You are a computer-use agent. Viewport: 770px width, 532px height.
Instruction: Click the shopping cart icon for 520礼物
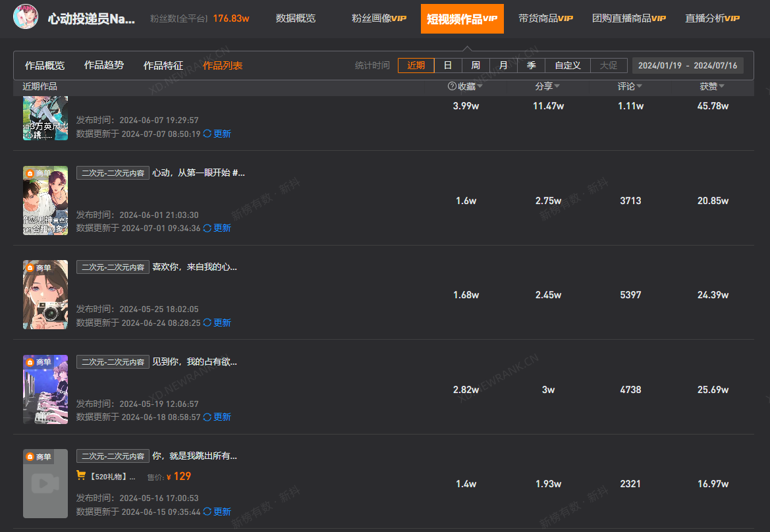point(82,476)
